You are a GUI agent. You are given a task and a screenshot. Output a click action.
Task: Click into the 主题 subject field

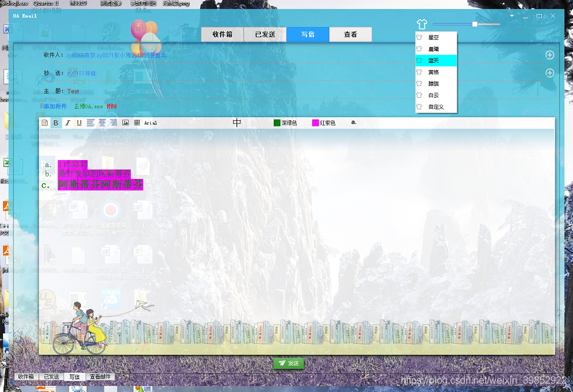[307, 92]
